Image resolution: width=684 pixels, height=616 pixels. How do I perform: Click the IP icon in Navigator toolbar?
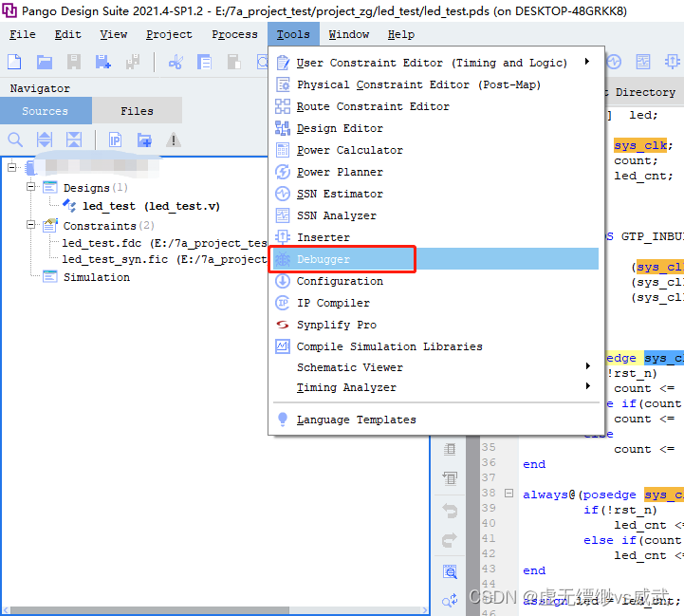115,140
